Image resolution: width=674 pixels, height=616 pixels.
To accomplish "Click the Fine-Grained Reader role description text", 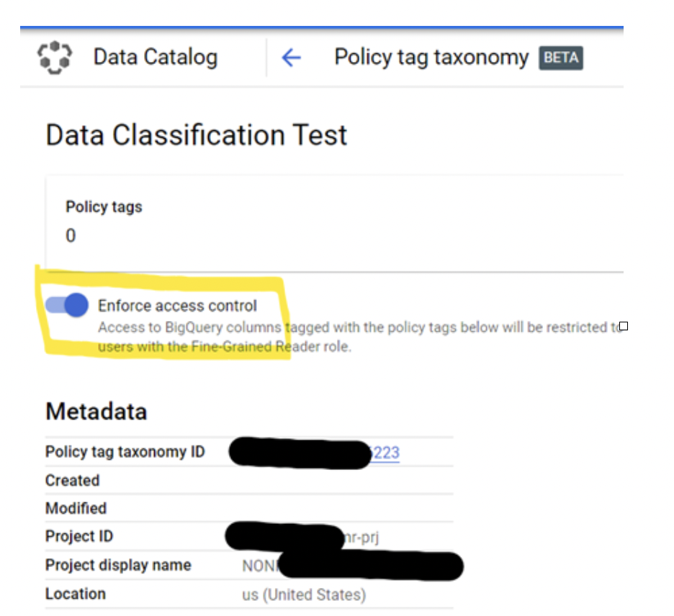I will click(x=225, y=347).
